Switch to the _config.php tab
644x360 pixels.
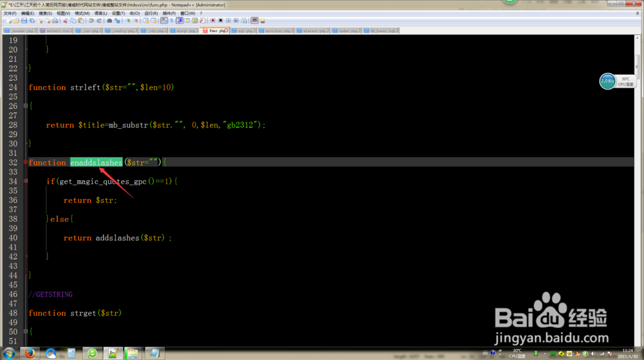click(x=121, y=31)
